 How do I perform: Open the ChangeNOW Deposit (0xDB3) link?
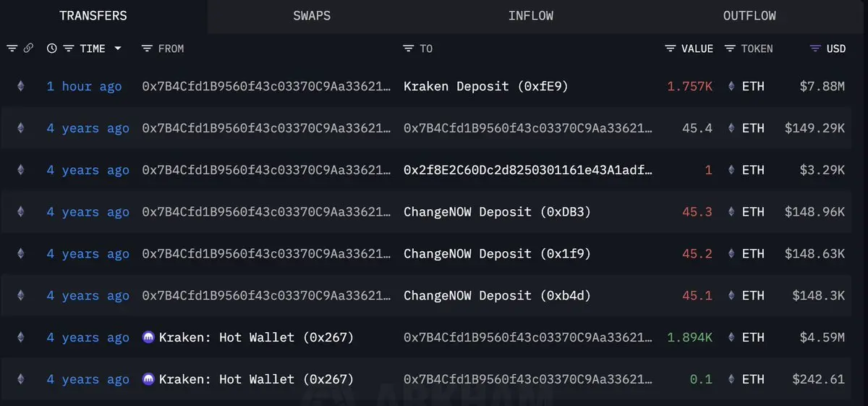tap(498, 212)
